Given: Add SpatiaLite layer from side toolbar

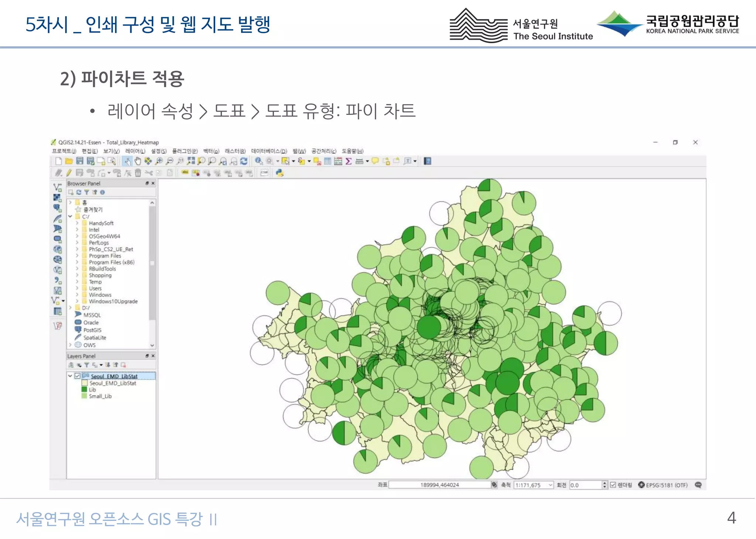Looking at the screenshot, I should [x=58, y=218].
